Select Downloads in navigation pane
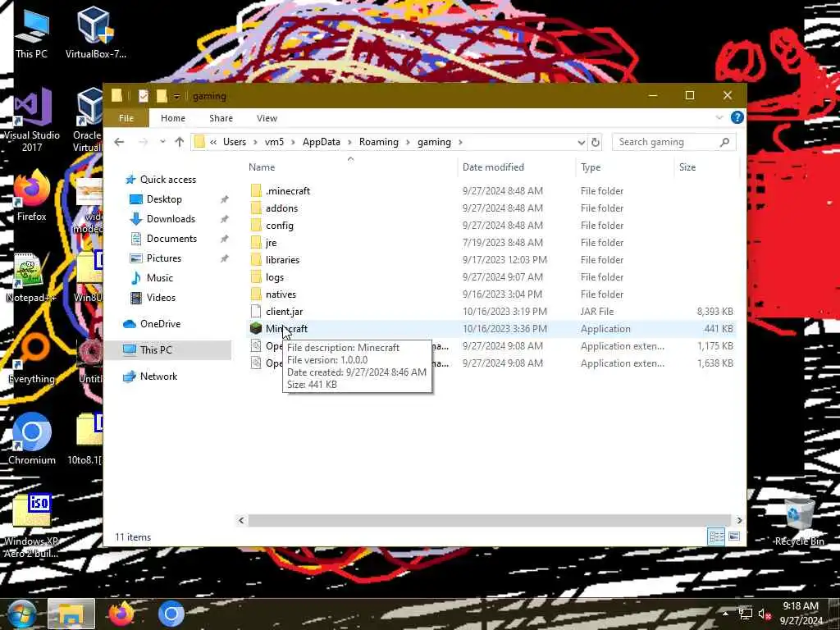This screenshot has width=840, height=630. [171, 219]
